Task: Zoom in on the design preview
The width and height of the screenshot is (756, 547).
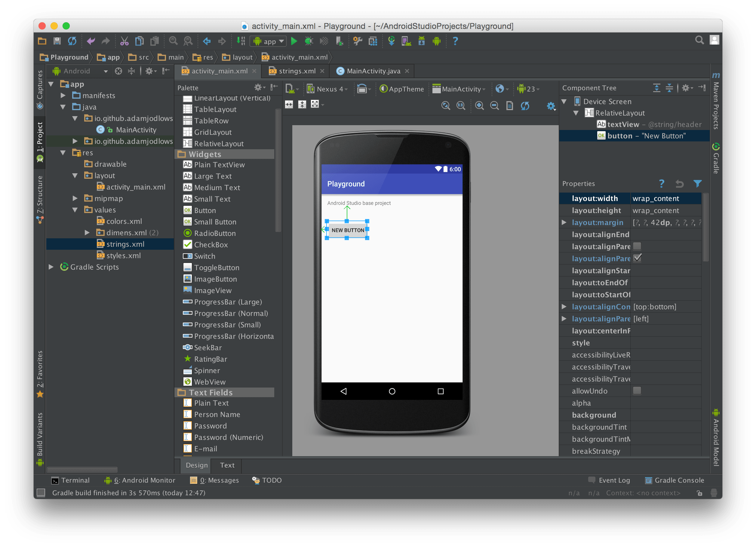Action: (479, 106)
